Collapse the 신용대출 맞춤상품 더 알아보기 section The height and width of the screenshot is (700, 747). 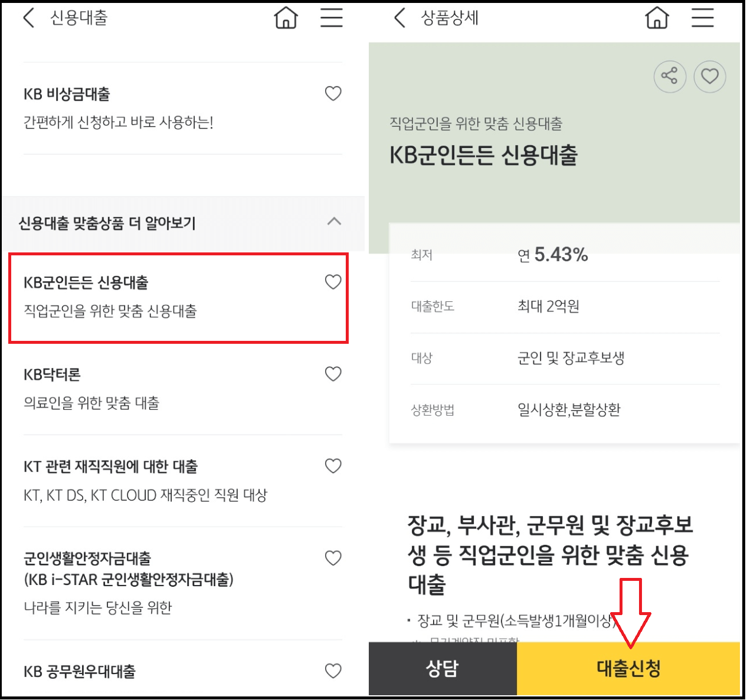click(334, 222)
